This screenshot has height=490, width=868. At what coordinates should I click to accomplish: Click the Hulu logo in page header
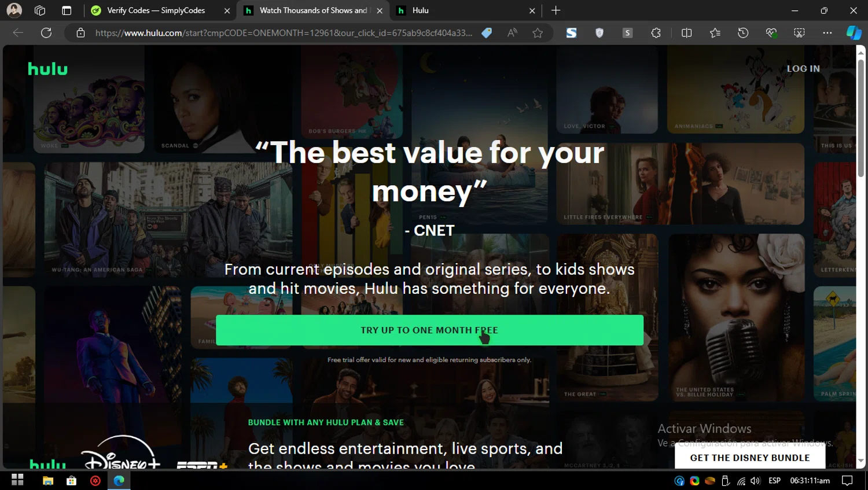click(x=48, y=69)
